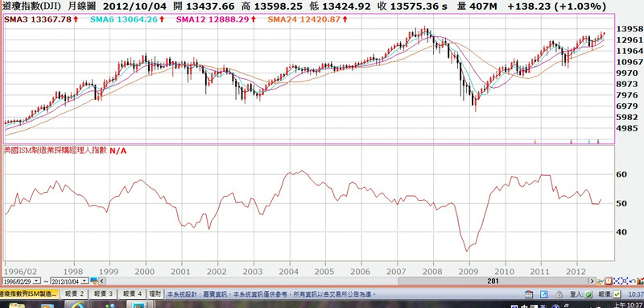Click the shrink selection icon in the chart toolbar
Screen dimensions: 644x308
pos(617,281)
